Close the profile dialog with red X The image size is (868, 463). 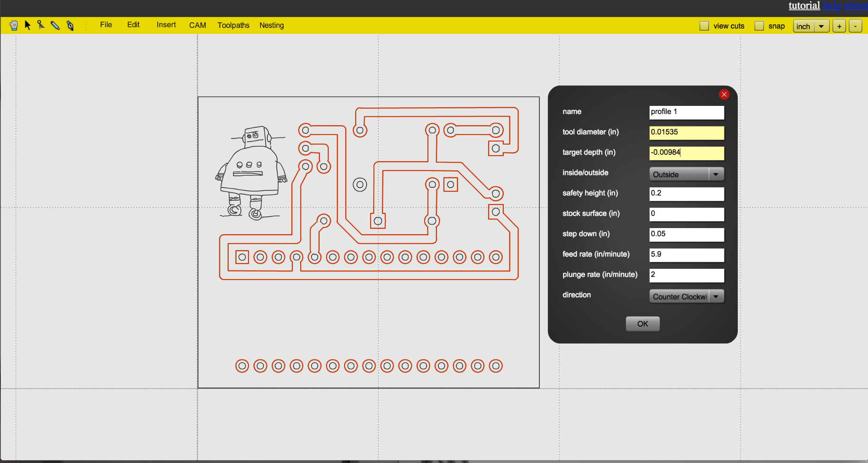coord(724,94)
